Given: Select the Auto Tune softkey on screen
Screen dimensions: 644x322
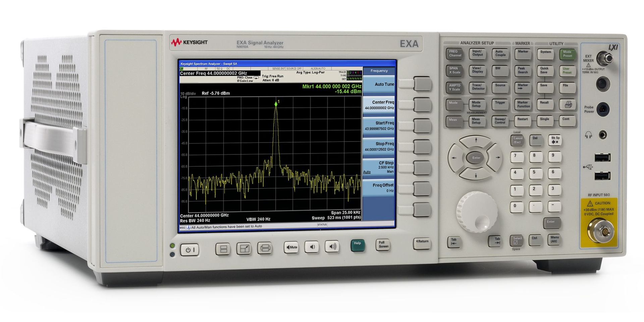Looking at the screenshot, I should coord(379,85).
